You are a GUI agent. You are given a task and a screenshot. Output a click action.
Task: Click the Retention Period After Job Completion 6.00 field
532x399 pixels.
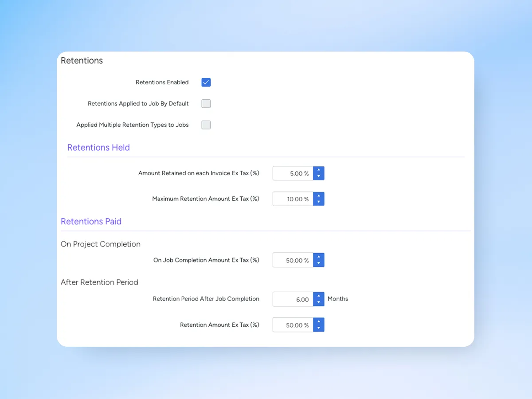(x=293, y=299)
